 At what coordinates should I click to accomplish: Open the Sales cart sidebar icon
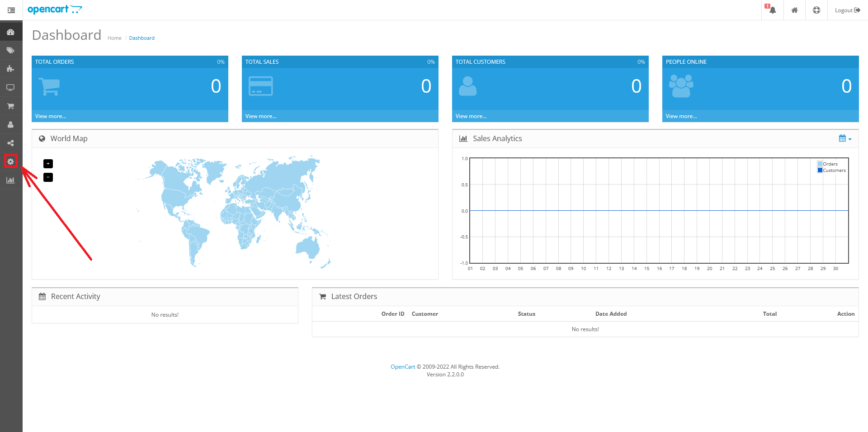[x=10, y=106]
